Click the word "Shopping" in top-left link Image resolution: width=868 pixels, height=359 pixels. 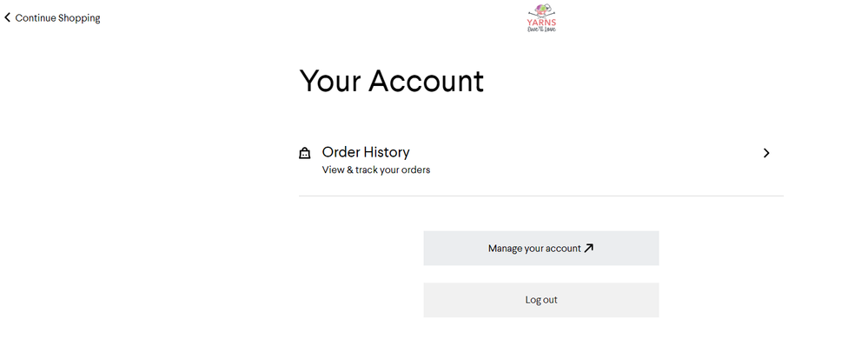tap(79, 17)
